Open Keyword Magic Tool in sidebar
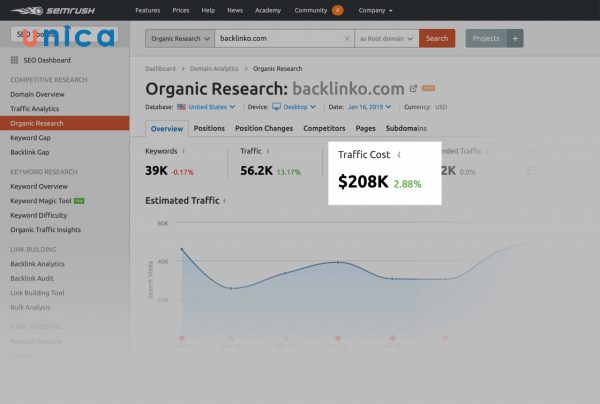This screenshot has height=404, width=600. pyautogui.click(x=41, y=201)
